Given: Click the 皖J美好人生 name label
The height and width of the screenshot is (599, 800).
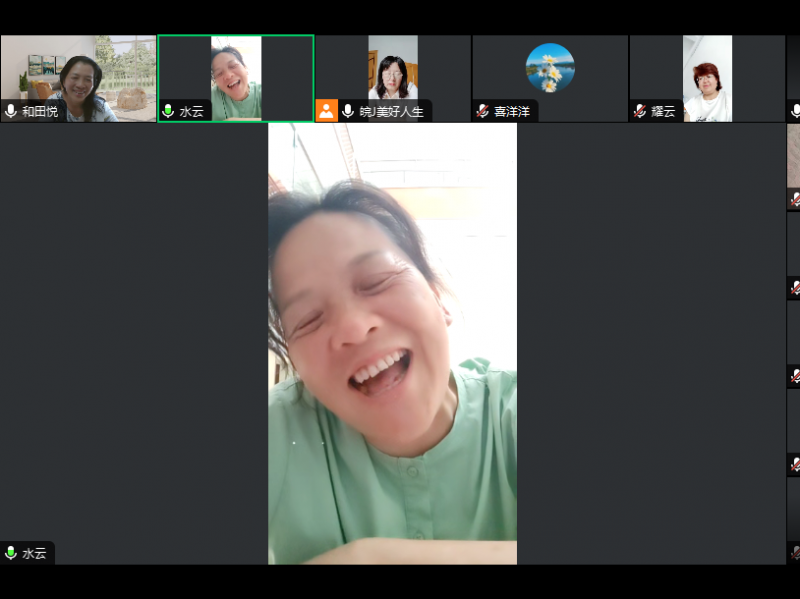Looking at the screenshot, I should point(392,112).
